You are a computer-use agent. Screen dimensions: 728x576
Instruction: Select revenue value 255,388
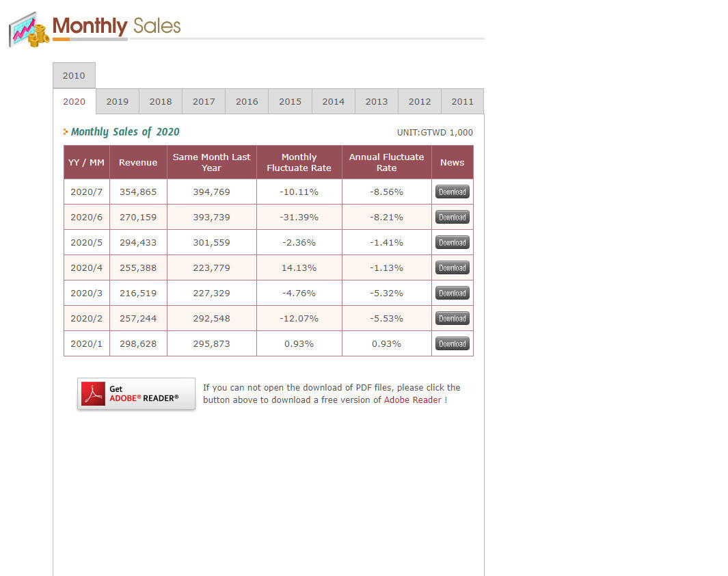pyautogui.click(x=138, y=267)
